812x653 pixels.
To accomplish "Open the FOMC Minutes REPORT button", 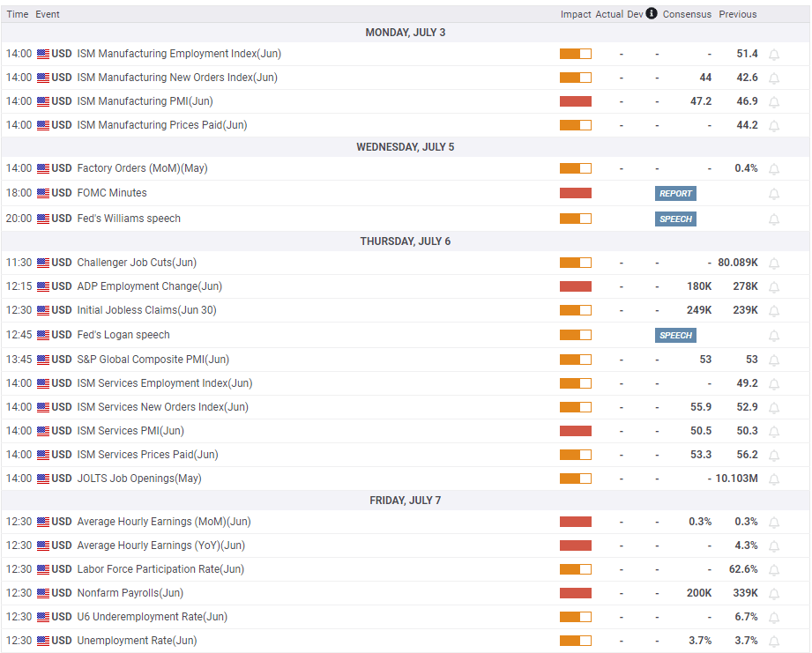I will click(675, 194).
